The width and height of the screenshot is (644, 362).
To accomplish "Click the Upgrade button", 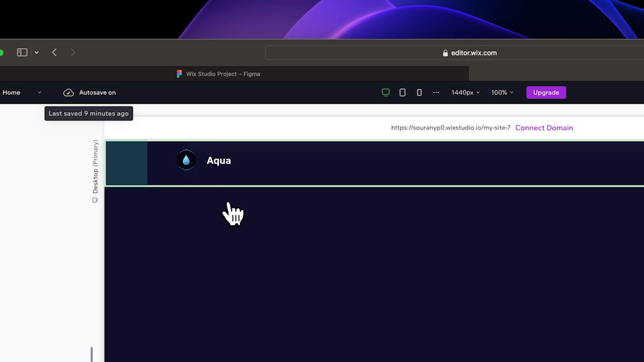I will [546, 93].
